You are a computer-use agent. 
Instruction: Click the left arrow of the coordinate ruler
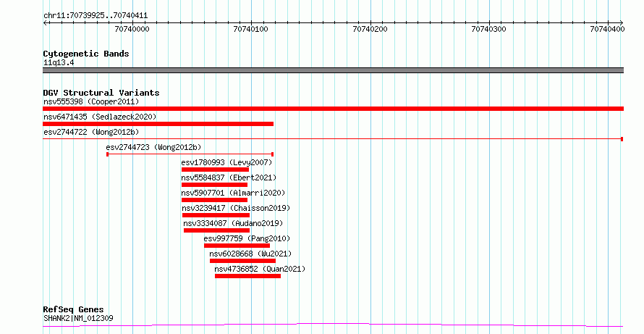tap(45, 22)
